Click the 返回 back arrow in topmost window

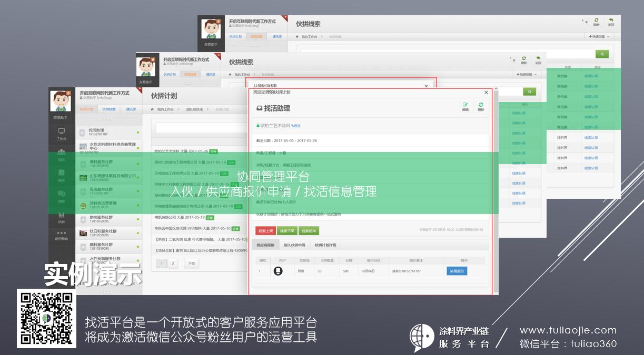point(611,22)
